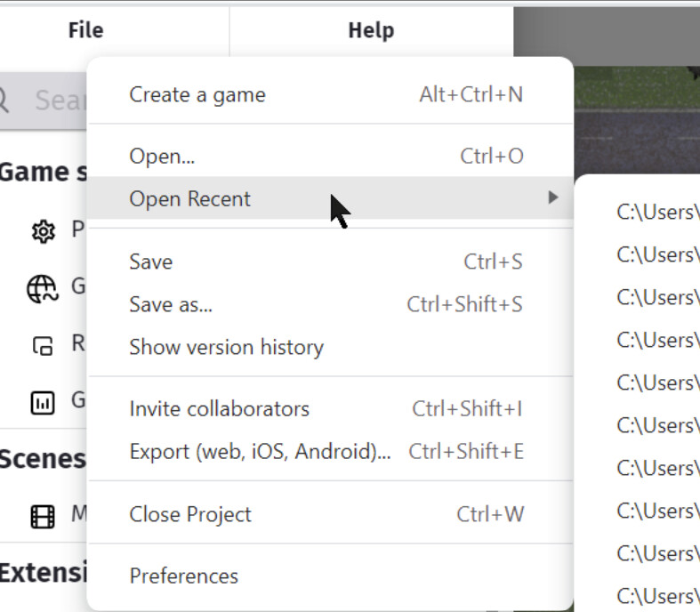This screenshot has width=700, height=612.
Task: Click the film strip icon under Scenes
Action: coord(42,516)
